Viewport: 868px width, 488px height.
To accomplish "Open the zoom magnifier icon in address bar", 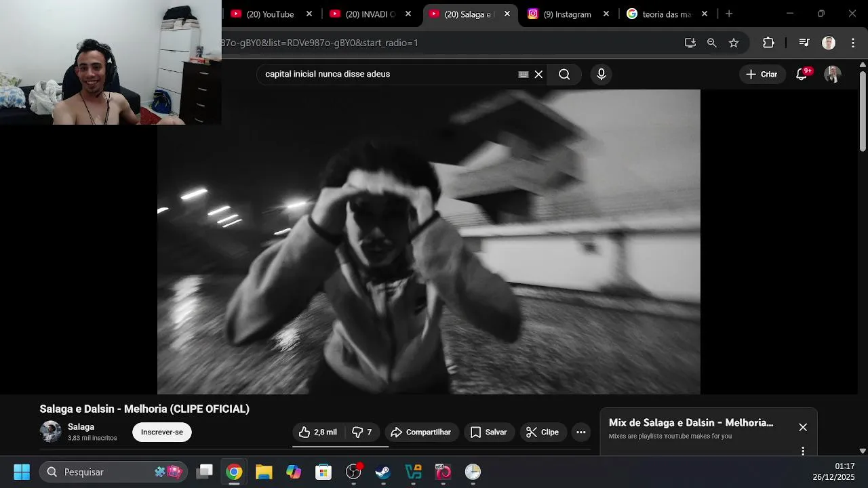I will tap(712, 43).
